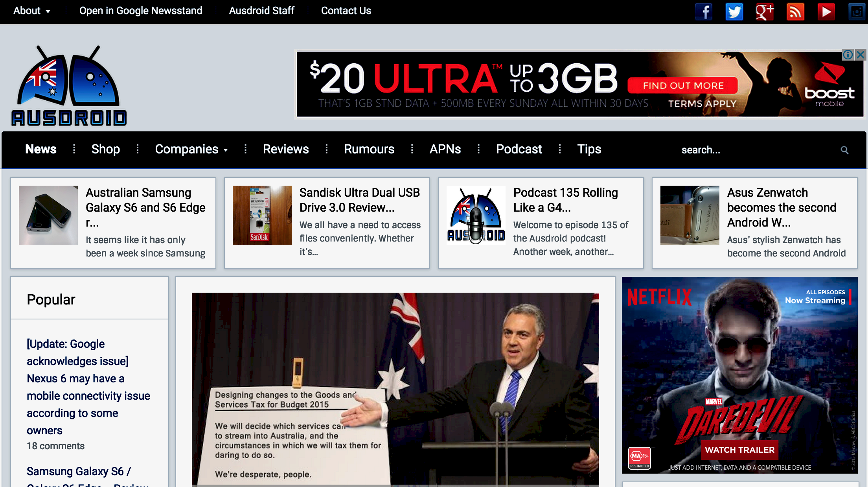Screen dimensions: 868x487
Task: Open the Twitter social icon
Action: tap(734, 11)
